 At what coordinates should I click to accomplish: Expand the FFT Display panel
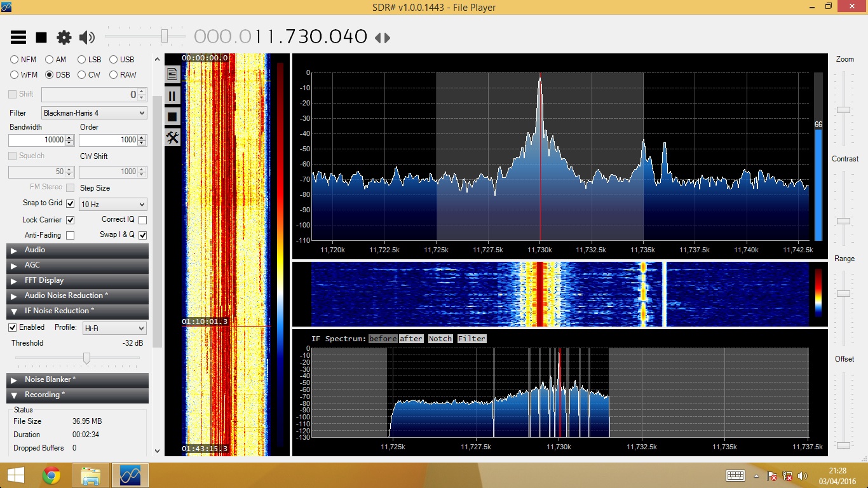click(78, 280)
